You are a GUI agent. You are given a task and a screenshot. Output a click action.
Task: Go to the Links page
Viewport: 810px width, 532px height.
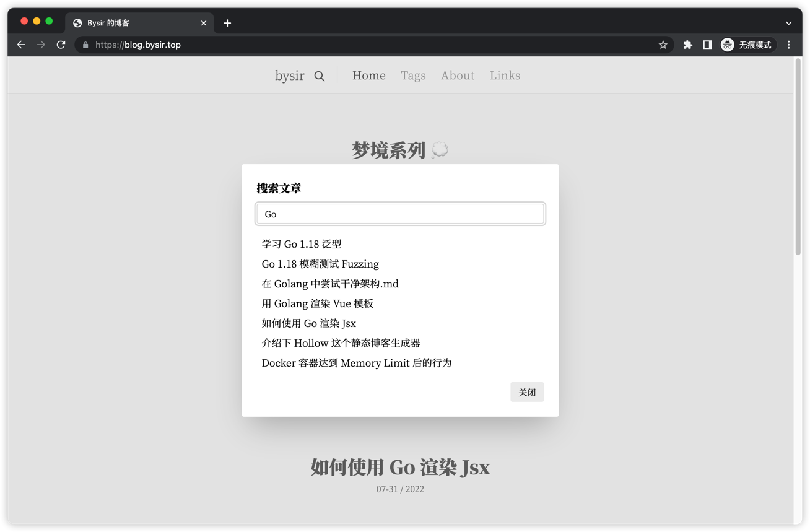click(505, 76)
